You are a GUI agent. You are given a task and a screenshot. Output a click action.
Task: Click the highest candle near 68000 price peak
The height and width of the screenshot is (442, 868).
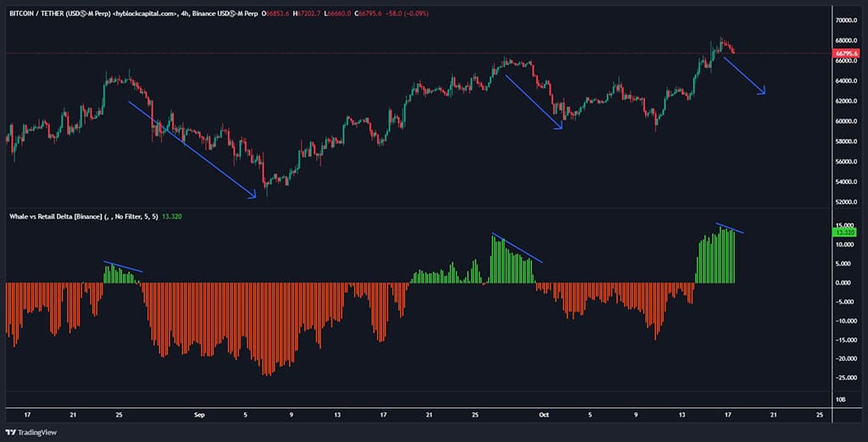click(721, 42)
